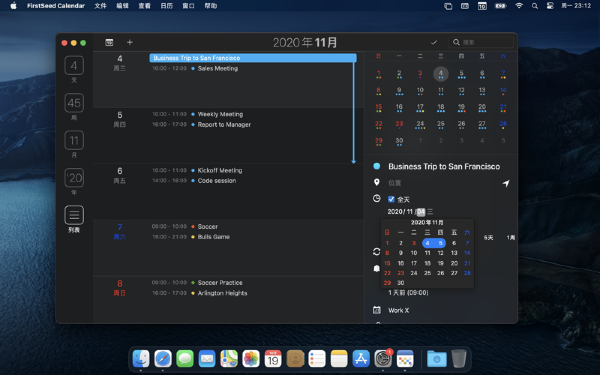
Task: Open the 窗口 menu
Action: click(188, 6)
